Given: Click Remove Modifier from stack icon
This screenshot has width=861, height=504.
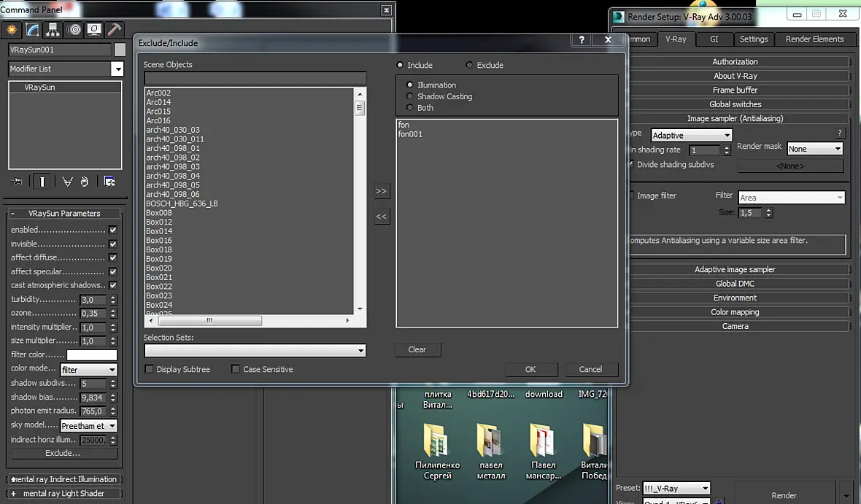Looking at the screenshot, I should pyautogui.click(x=85, y=181).
